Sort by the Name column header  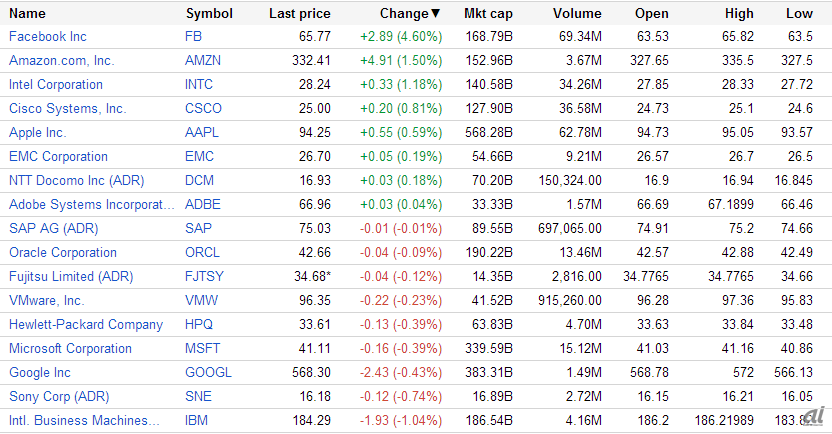pos(27,13)
